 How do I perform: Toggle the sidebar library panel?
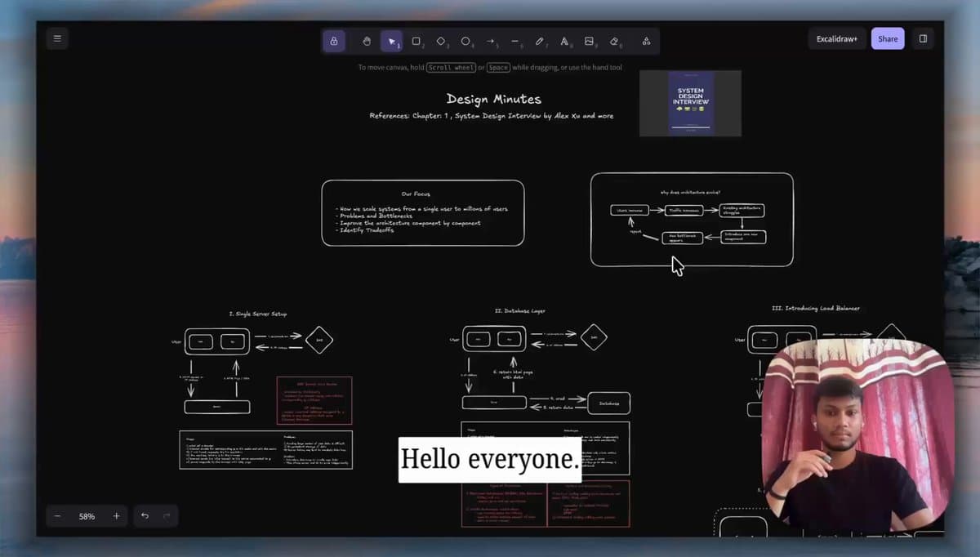923,38
